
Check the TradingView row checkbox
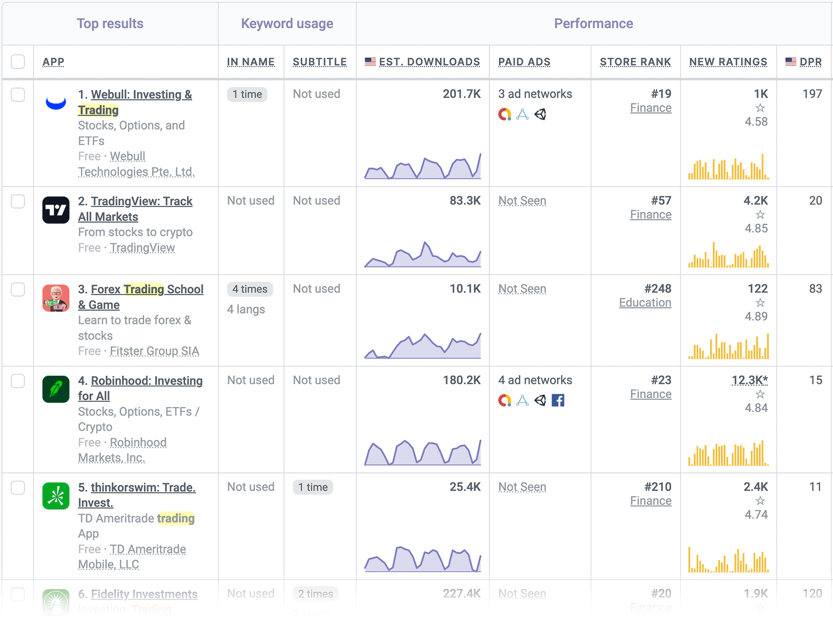pos(18,201)
